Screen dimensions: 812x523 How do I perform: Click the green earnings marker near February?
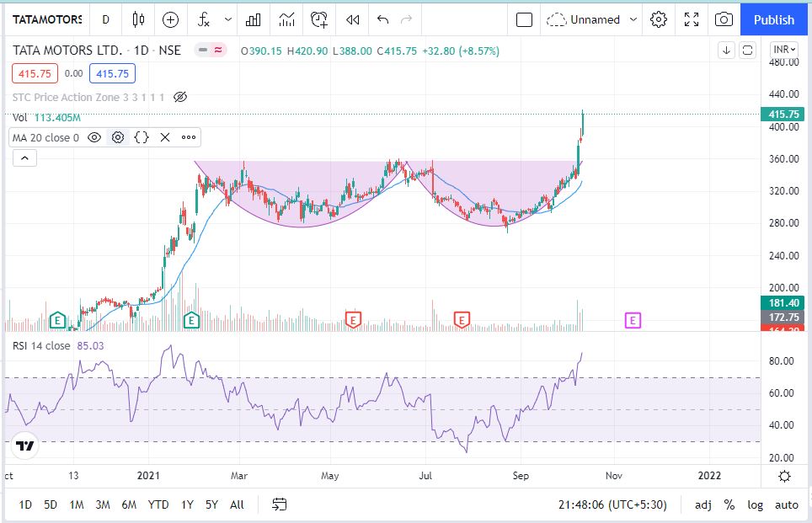pyautogui.click(x=191, y=320)
